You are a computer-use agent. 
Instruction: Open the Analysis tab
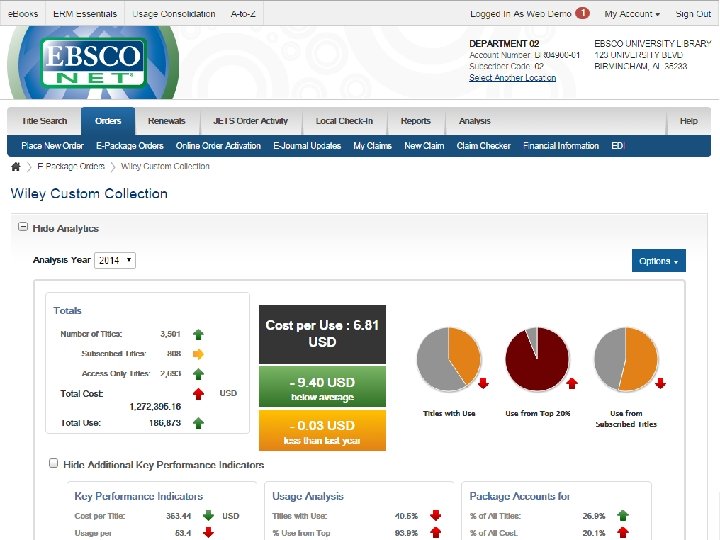click(475, 121)
